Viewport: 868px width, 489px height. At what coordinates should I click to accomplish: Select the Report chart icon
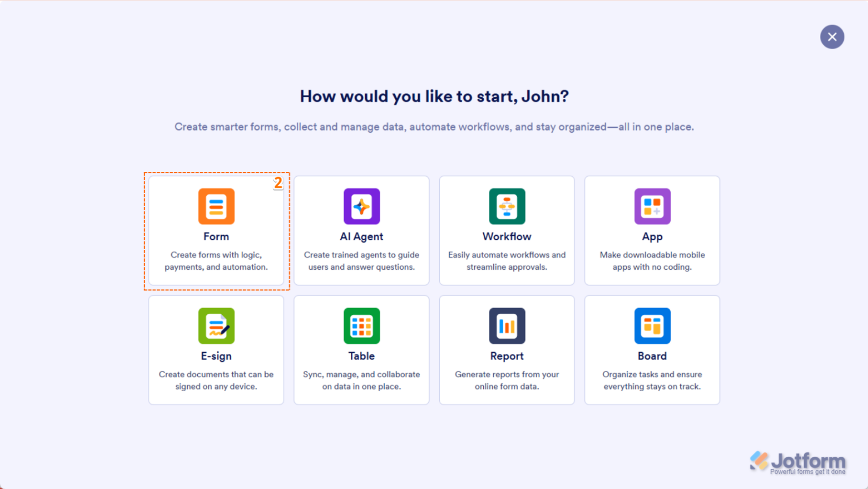[506, 326]
